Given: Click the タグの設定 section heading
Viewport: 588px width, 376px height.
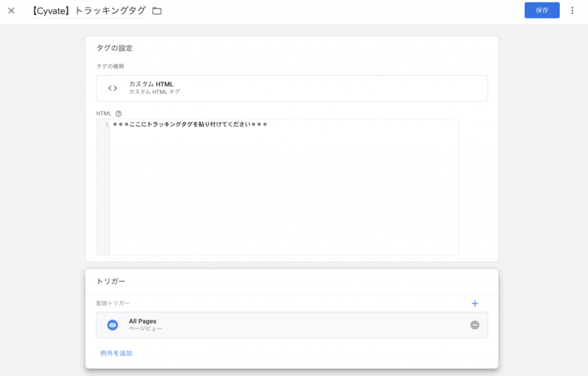Looking at the screenshot, I should click(115, 48).
